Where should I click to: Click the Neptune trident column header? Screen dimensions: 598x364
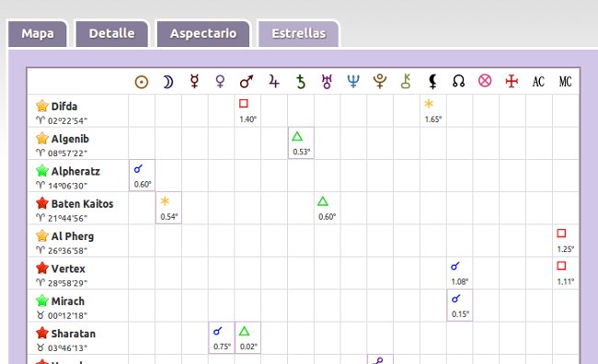(x=353, y=82)
